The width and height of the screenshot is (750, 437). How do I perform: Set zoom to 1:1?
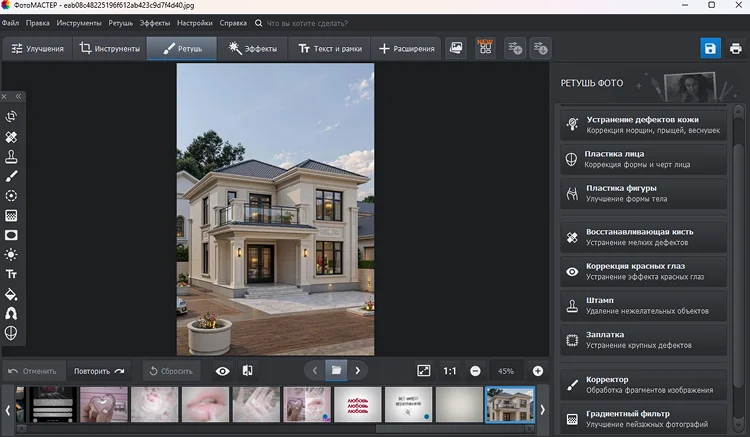450,371
